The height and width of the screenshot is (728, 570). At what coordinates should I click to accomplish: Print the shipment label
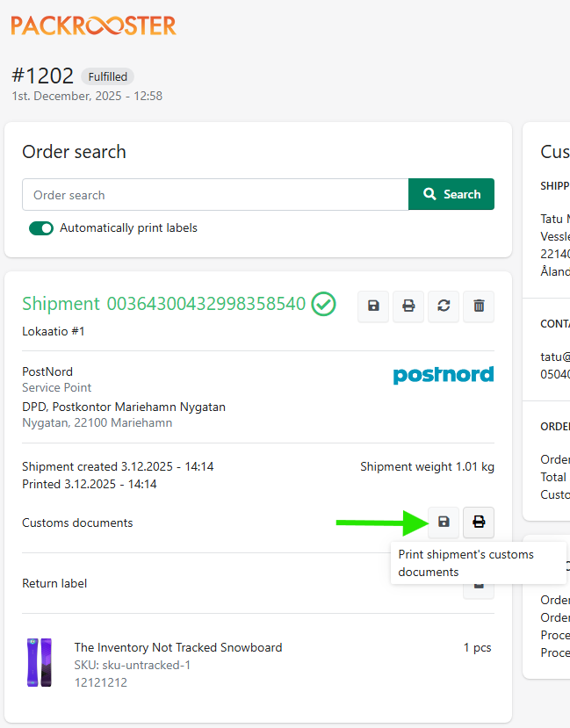tap(408, 306)
